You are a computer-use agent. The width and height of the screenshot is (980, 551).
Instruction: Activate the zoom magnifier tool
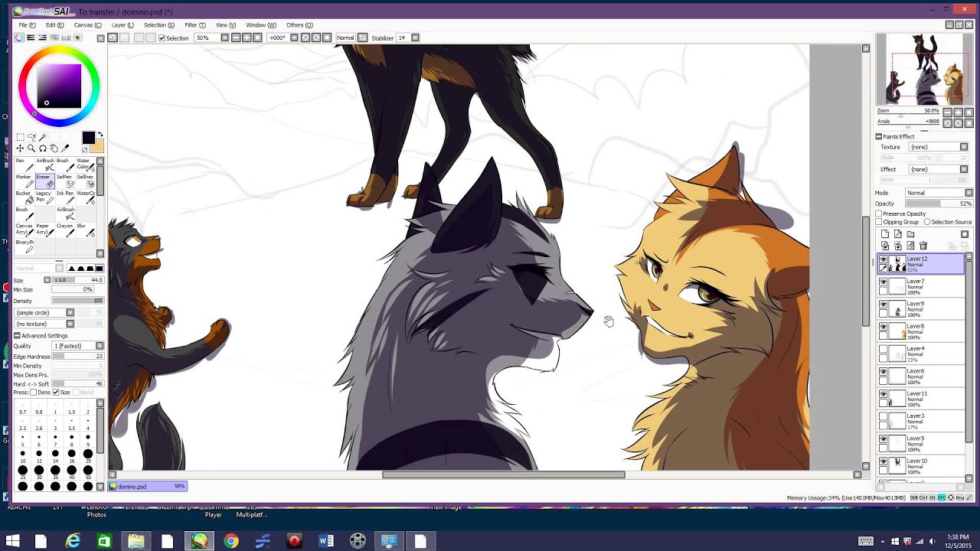point(31,148)
